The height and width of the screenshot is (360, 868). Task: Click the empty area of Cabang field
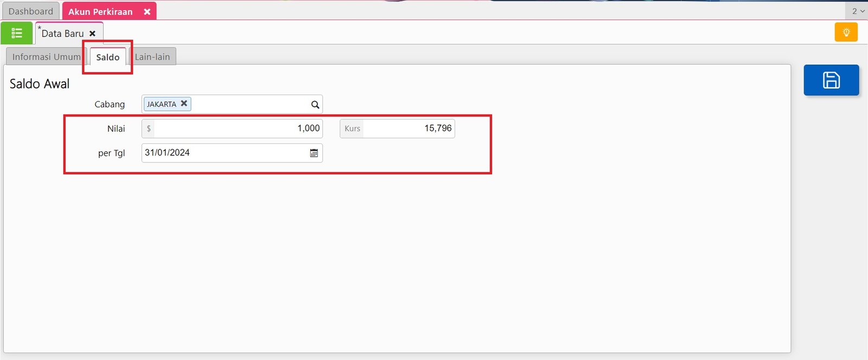pos(250,104)
